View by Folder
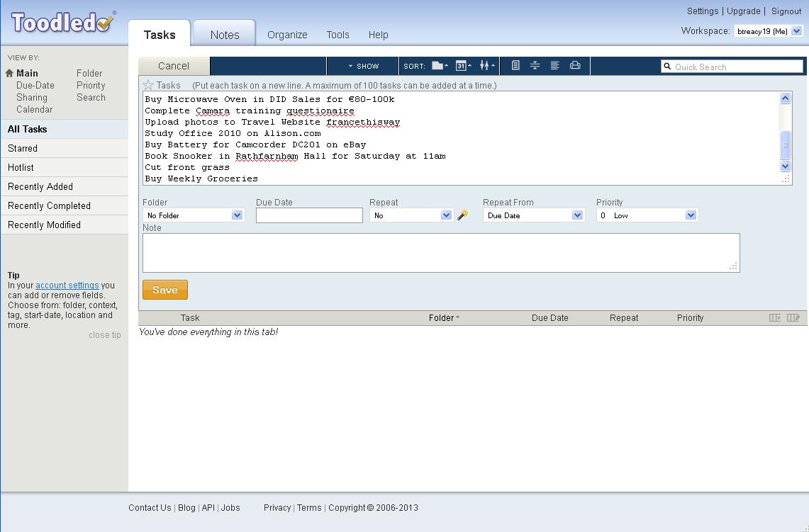This screenshot has height=532, width=809. [x=89, y=73]
